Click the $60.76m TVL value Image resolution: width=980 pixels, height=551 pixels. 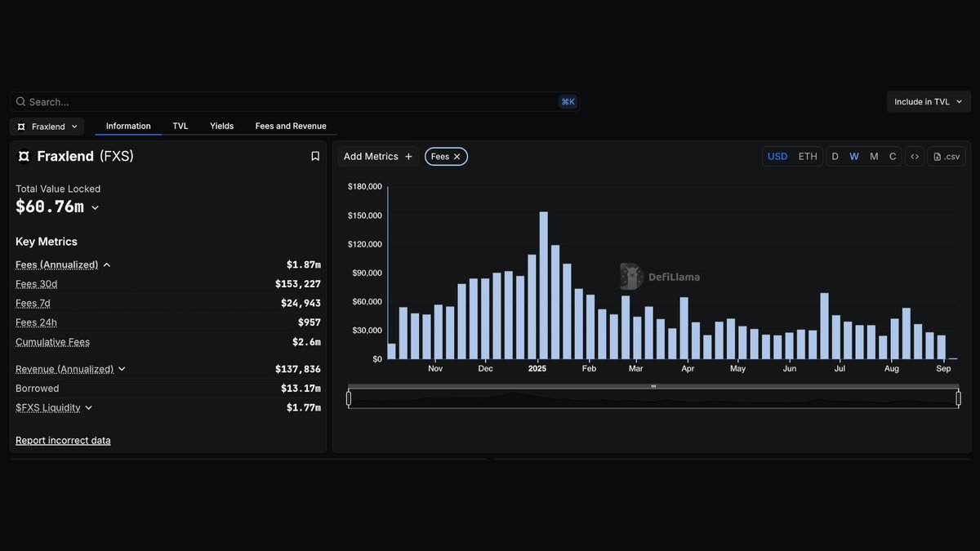point(50,207)
